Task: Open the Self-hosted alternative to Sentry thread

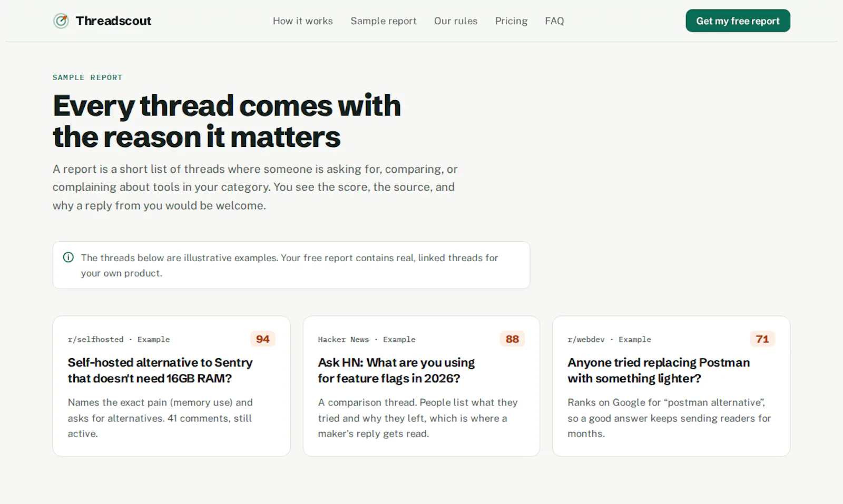Action: click(x=160, y=370)
